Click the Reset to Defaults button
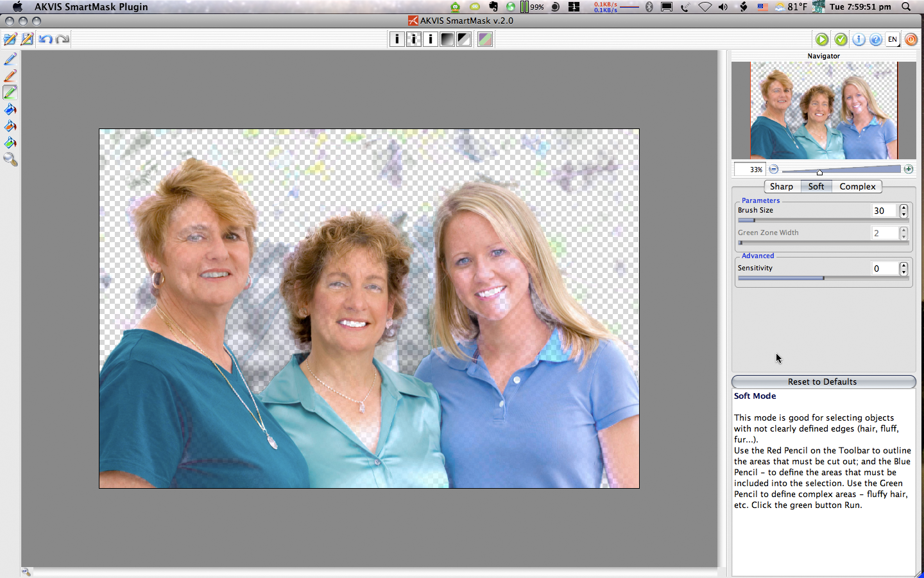Viewport: 924px width, 578px height. click(x=823, y=381)
